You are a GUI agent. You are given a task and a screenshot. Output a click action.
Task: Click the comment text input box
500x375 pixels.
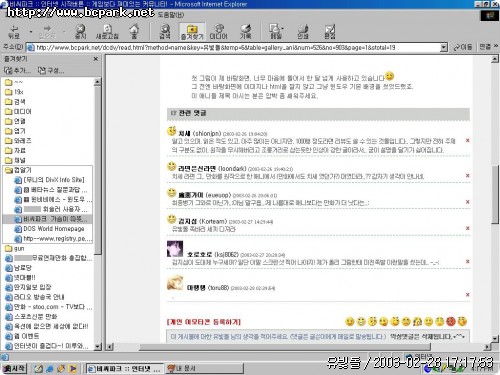coord(317,336)
